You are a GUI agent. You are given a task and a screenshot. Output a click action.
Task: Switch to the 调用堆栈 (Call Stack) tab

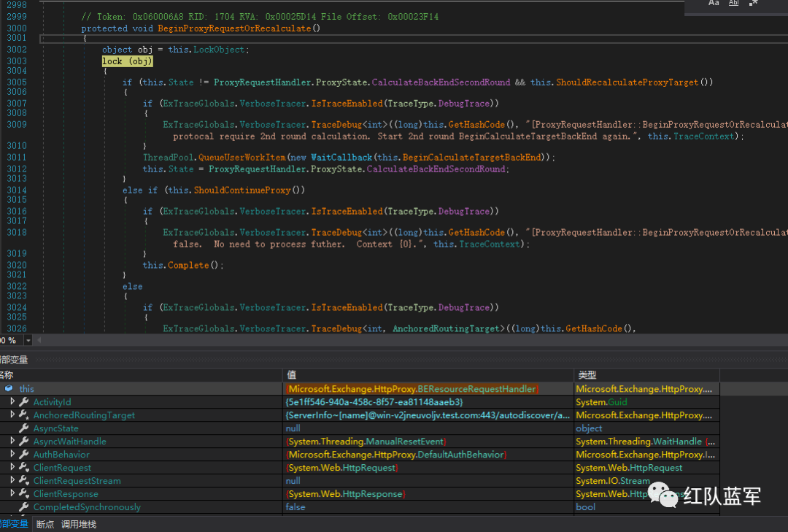click(78, 524)
